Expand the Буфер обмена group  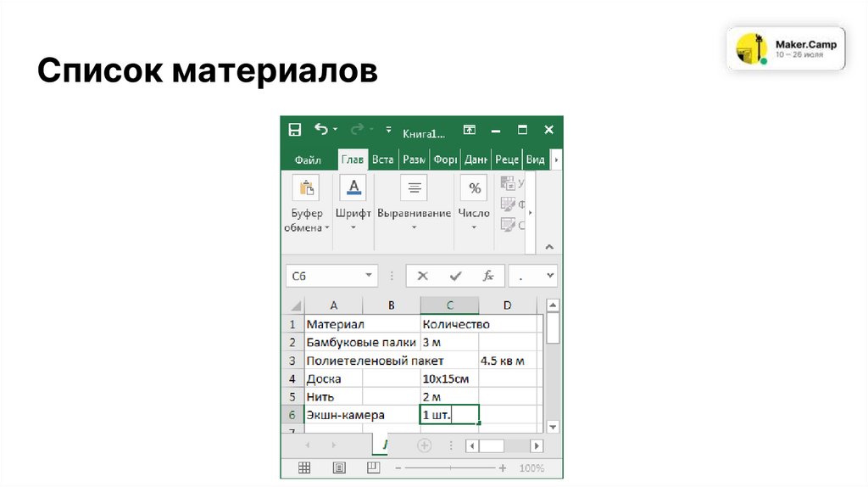(x=306, y=220)
